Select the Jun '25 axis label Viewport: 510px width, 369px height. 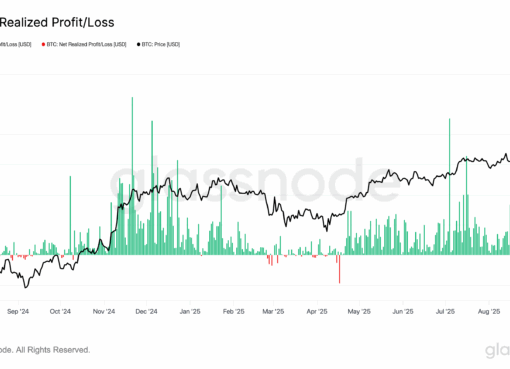[403, 311]
